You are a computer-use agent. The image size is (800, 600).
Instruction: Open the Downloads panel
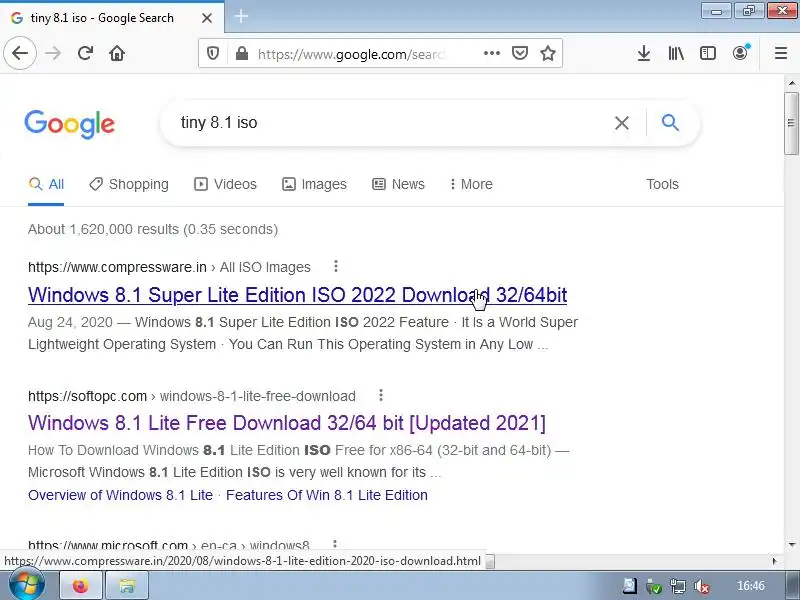point(644,53)
